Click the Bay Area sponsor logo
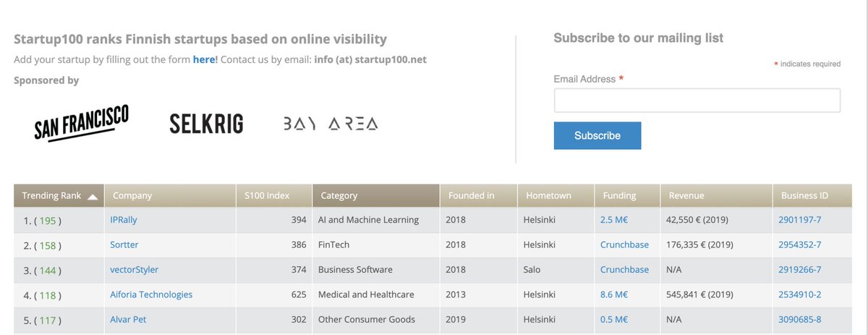This screenshot has width=868, height=335. [x=330, y=124]
